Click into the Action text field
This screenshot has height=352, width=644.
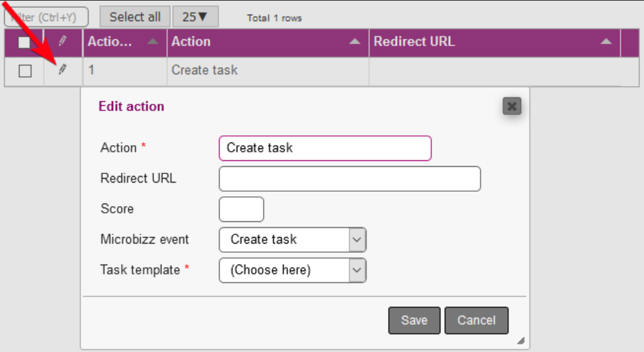tap(325, 148)
